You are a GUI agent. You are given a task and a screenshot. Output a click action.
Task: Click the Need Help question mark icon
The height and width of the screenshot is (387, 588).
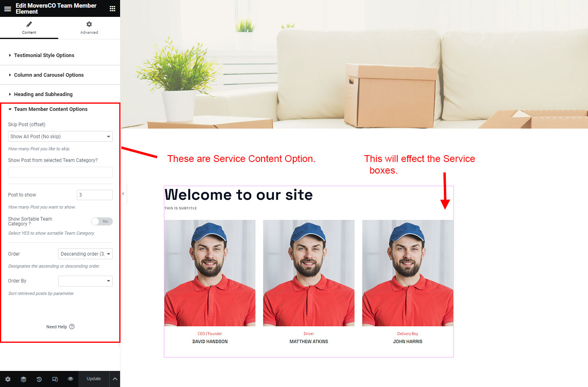pos(72,327)
